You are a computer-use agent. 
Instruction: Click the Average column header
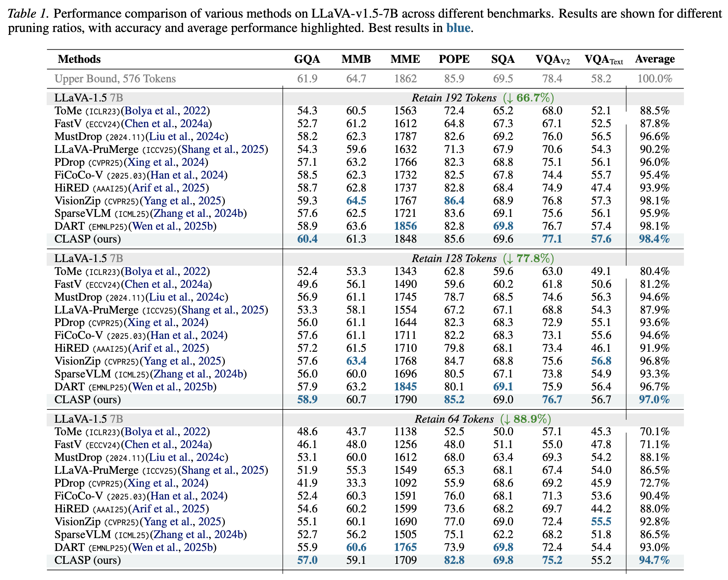point(655,59)
